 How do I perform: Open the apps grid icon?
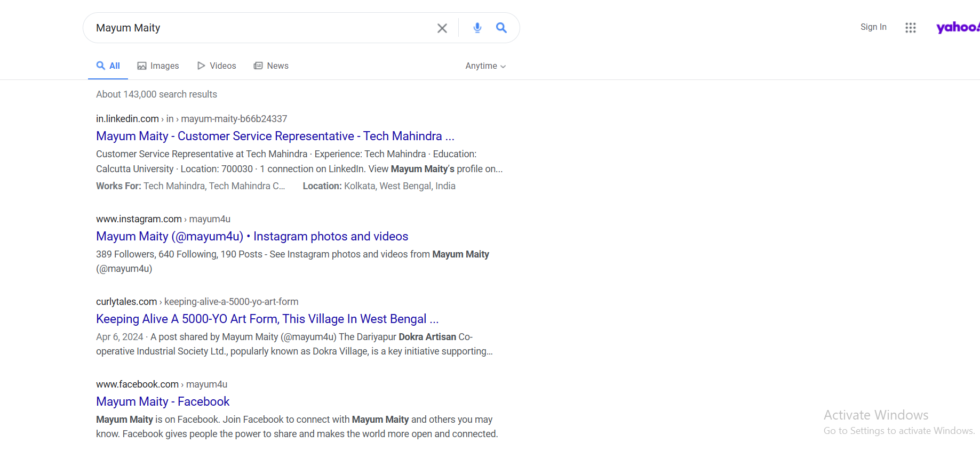[x=910, y=28]
